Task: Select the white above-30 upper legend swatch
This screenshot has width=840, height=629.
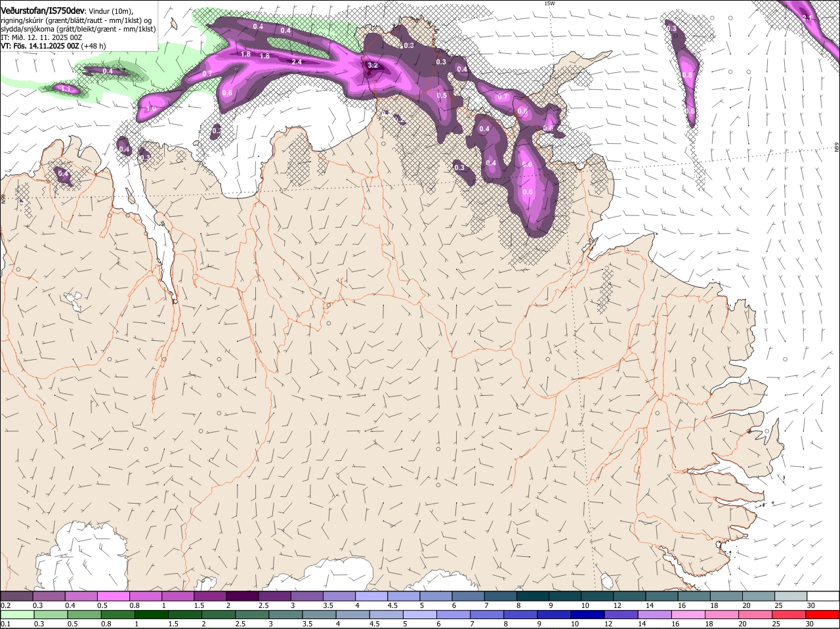Action: [x=823, y=596]
